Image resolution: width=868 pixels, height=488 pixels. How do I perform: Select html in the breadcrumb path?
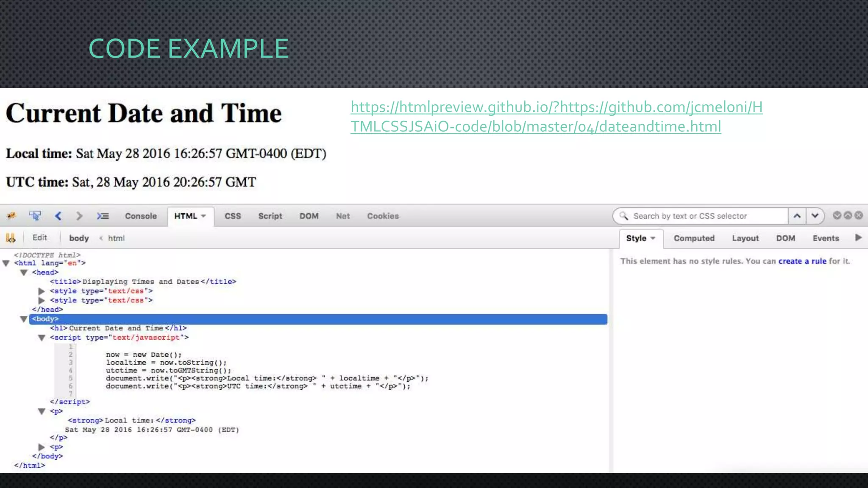tap(116, 238)
